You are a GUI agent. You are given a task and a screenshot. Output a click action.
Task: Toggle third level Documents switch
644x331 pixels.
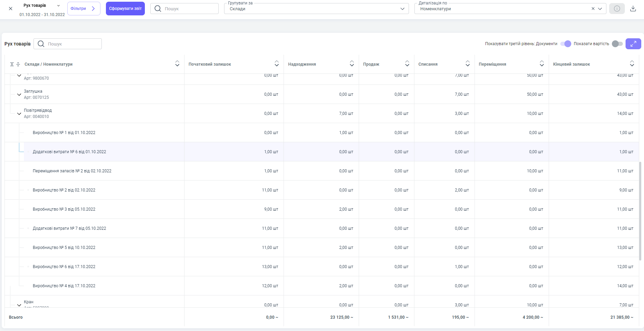tap(566, 44)
